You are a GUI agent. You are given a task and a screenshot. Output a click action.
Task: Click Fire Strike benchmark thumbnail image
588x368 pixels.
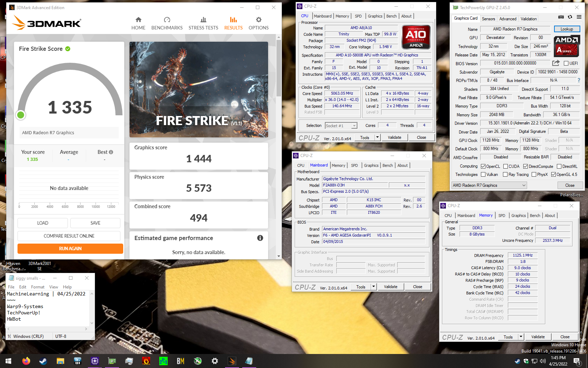click(x=199, y=89)
